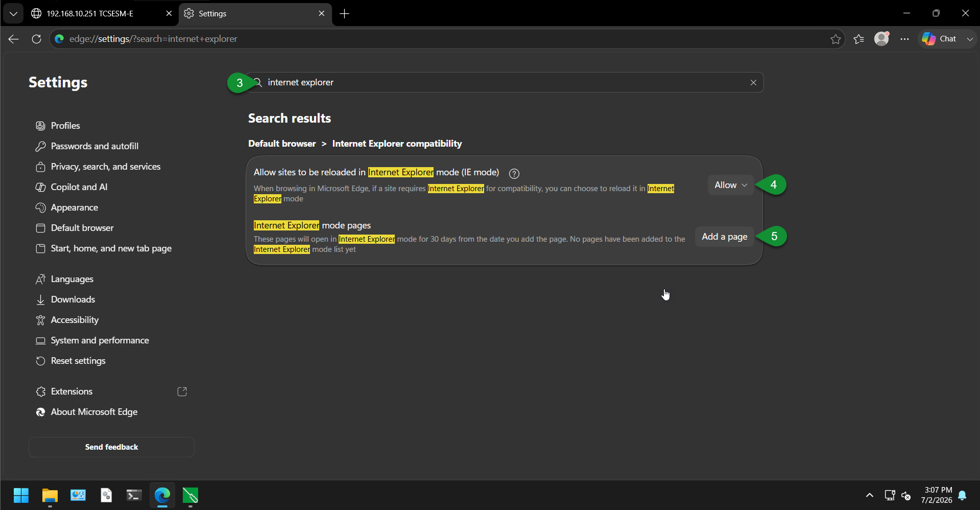The height and width of the screenshot is (510, 980).
Task: Click the Add a page button
Action: [724, 237]
